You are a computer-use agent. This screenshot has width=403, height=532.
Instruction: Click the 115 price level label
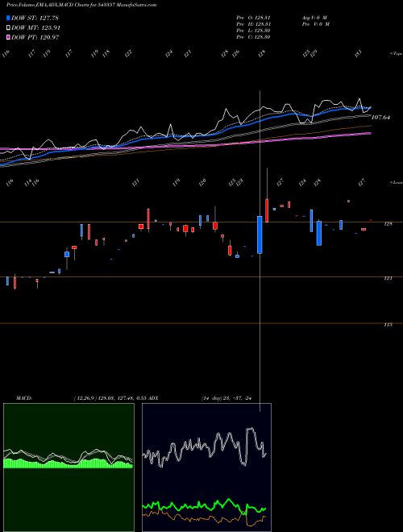tap(388, 325)
